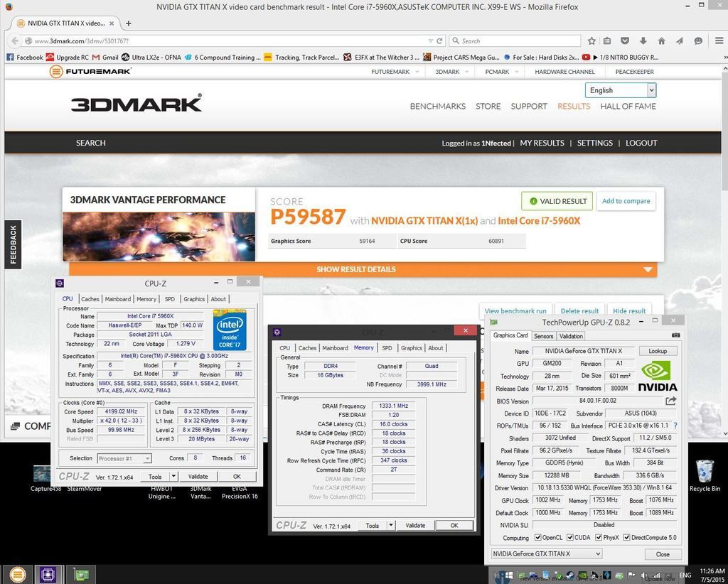728x584 pixels.
Task: Expand the 3DMARK top menu dropdown
Action: click(x=466, y=72)
